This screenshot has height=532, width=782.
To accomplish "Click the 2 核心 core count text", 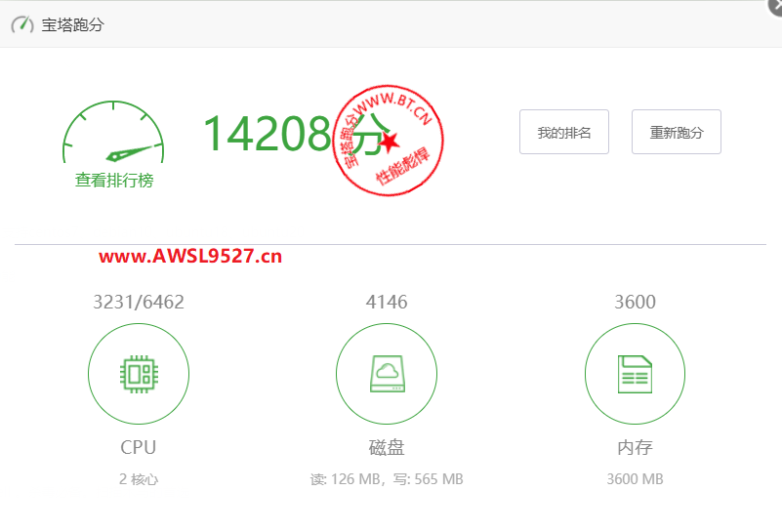I will (139, 479).
